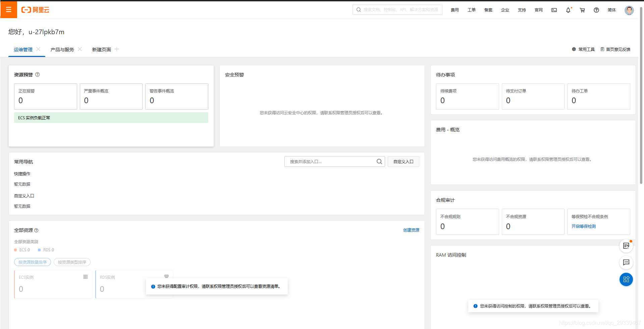Screen dimensions: 644x329
Task: Click the help icon beside 全部资源
Action: (x=36, y=230)
